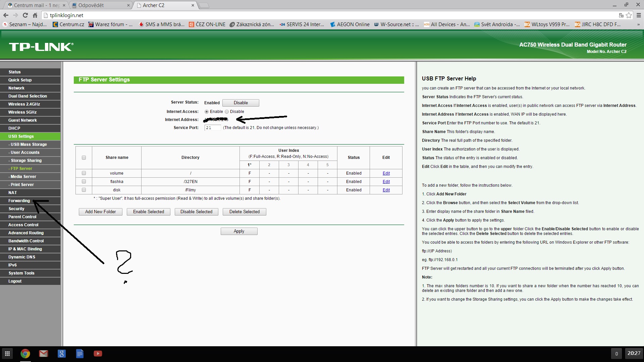644x362 pixels.
Task: Open the apps launcher grid icon
Action: [x=7, y=354]
